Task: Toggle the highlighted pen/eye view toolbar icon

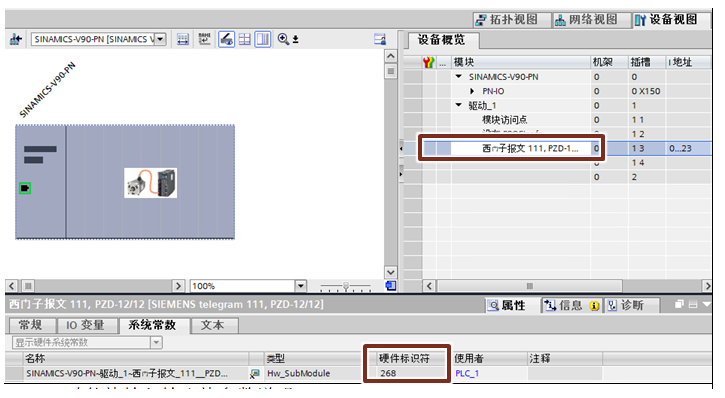Action: [x=226, y=39]
